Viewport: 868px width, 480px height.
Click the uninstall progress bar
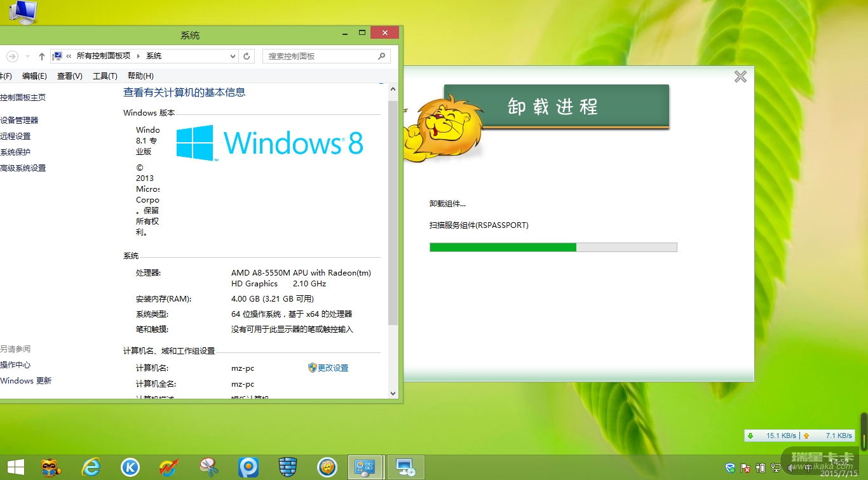tap(553, 247)
